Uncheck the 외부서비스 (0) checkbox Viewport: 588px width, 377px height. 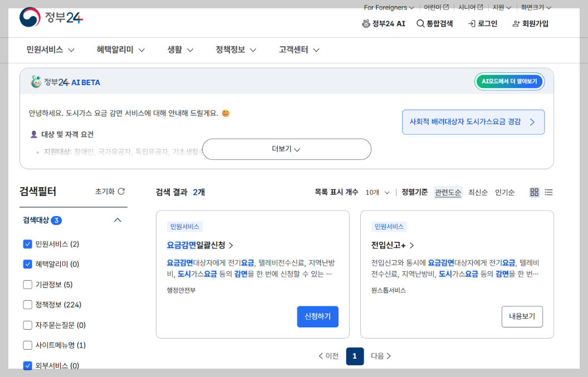27,365
